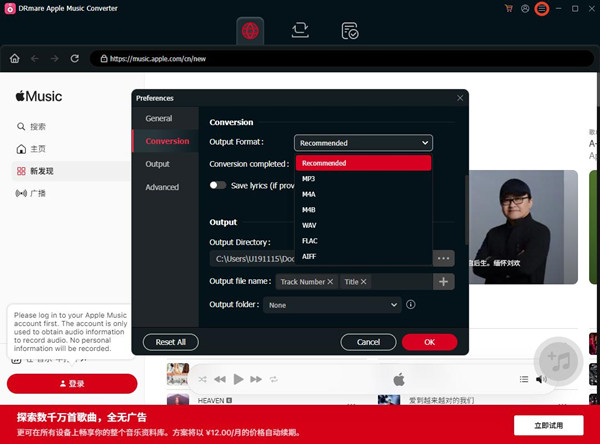Click the Reset All button
600x444 pixels.
point(171,342)
